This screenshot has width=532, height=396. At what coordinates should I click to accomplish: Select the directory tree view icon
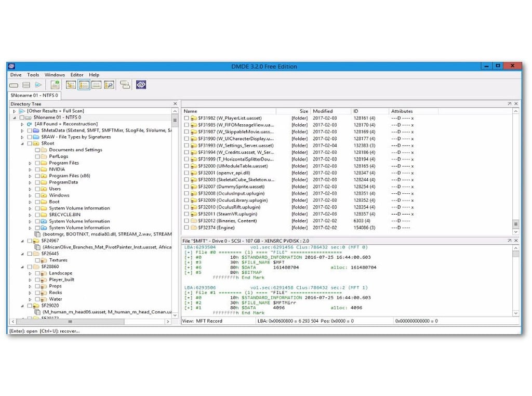(x=71, y=85)
